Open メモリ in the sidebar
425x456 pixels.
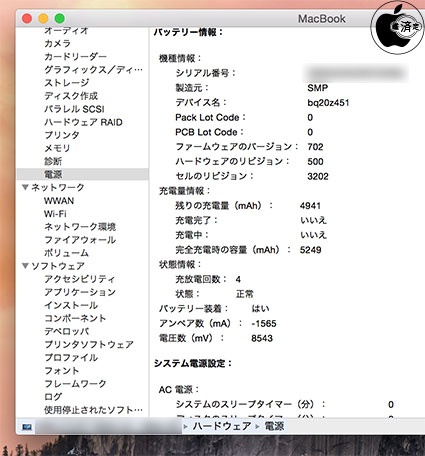pyautogui.click(x=57, y=148)
